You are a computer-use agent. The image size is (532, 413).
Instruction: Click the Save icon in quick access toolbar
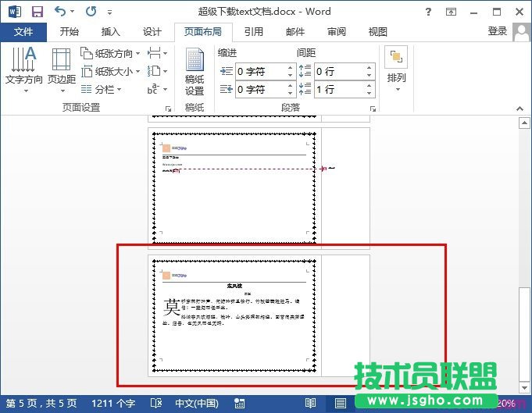click(37, 12)
